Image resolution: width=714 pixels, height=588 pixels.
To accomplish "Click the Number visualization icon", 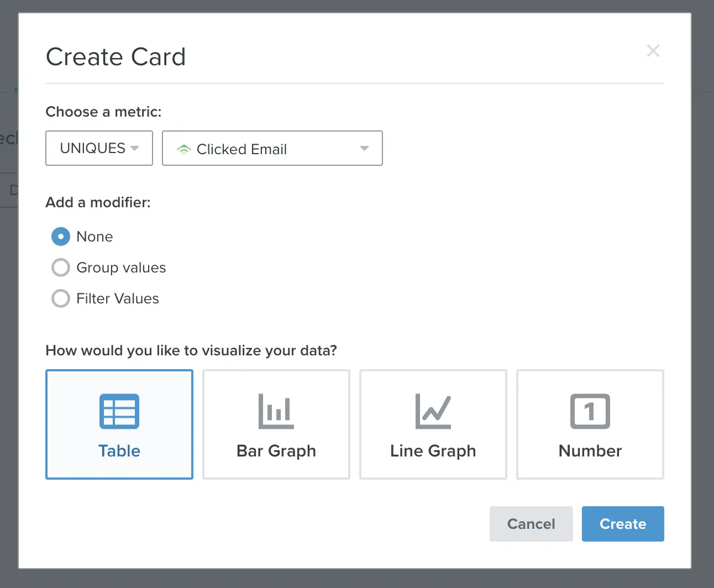I will (590, 411).
